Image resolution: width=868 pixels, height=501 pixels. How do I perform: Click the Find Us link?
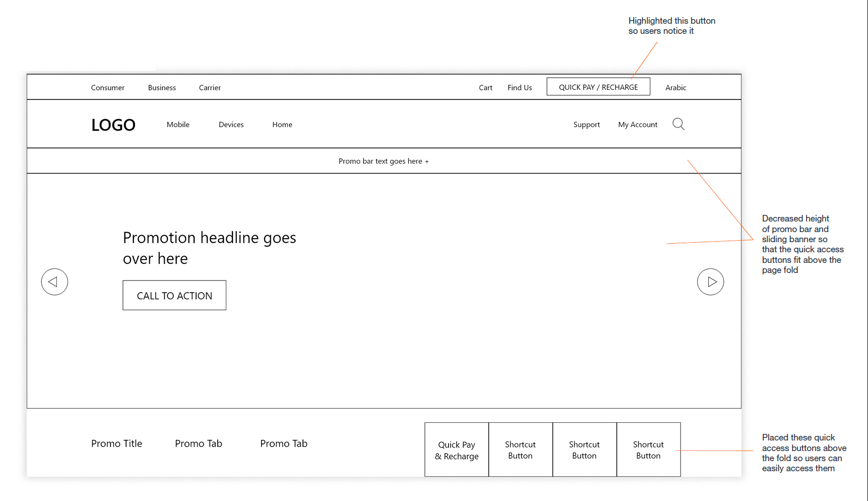(520, 87)
